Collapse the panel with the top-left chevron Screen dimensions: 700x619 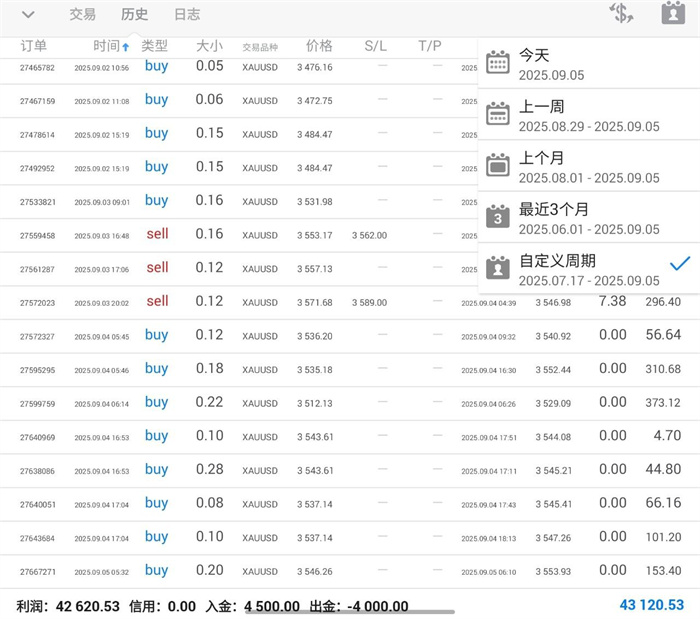28,14
